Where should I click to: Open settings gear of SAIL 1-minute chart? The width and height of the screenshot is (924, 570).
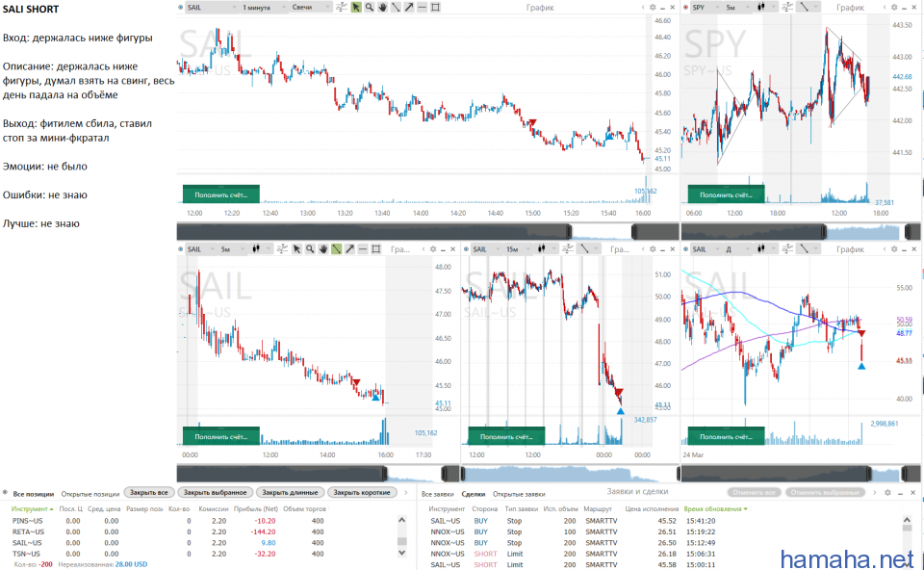coord(653,8)
